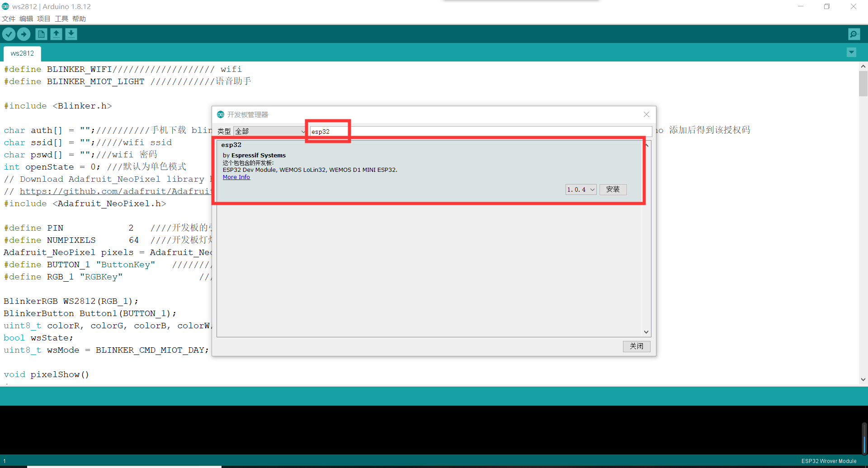
Task: Click the '#define BLINKER_MIOT_LIGHT' line
Action: [127, 81]
